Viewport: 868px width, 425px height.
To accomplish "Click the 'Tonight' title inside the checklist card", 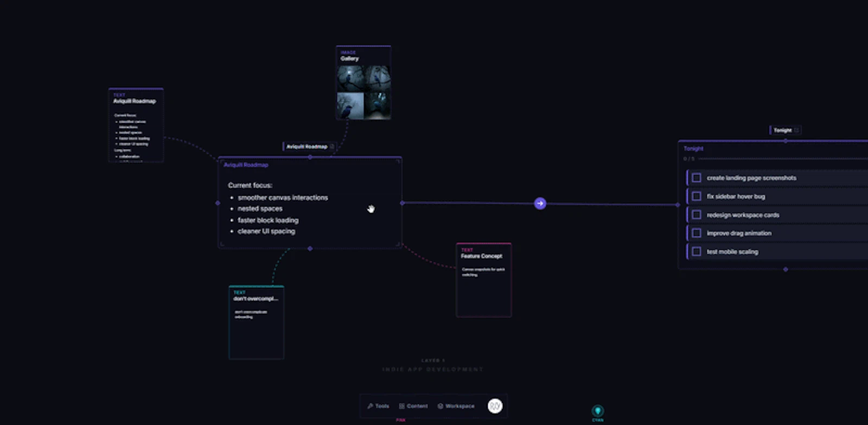I will click(693, 149).
